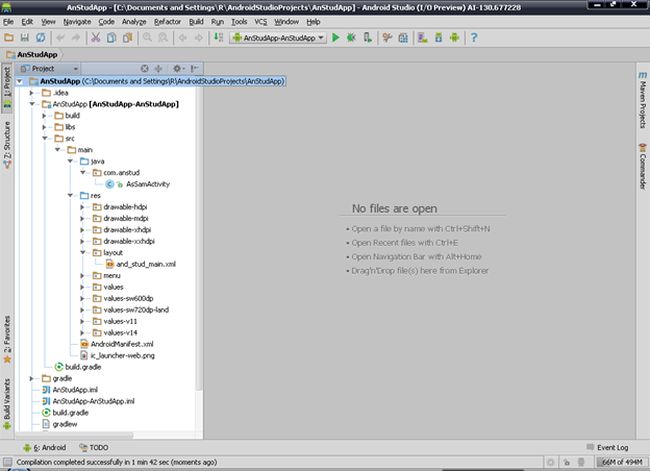Click the Cut scissors icon
This screenshot has width=650, height=471.
(96, 38)
